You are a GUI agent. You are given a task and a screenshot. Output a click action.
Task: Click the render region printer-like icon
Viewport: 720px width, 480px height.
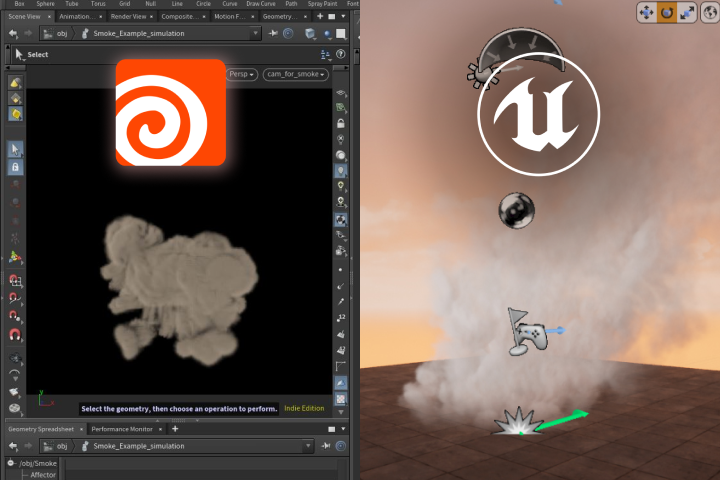pos(15,392)
